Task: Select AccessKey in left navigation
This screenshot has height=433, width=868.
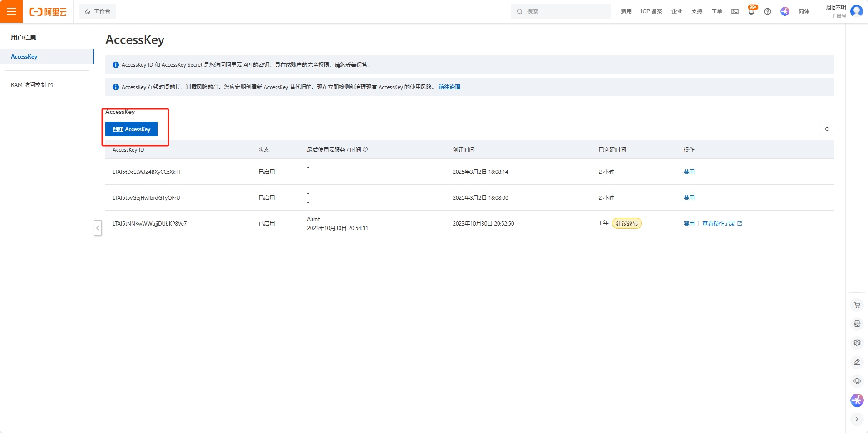Action: (x=25, y=57)
